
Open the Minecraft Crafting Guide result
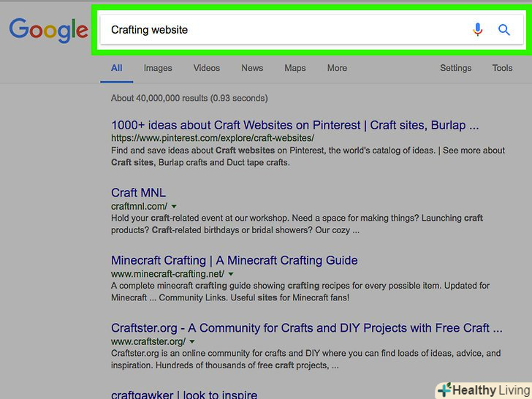(x=234, y=260)
